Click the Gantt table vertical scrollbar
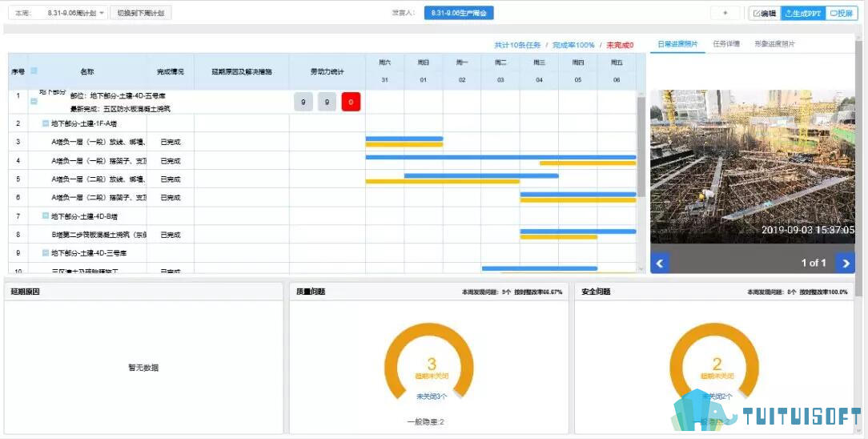 pos(641,145)
